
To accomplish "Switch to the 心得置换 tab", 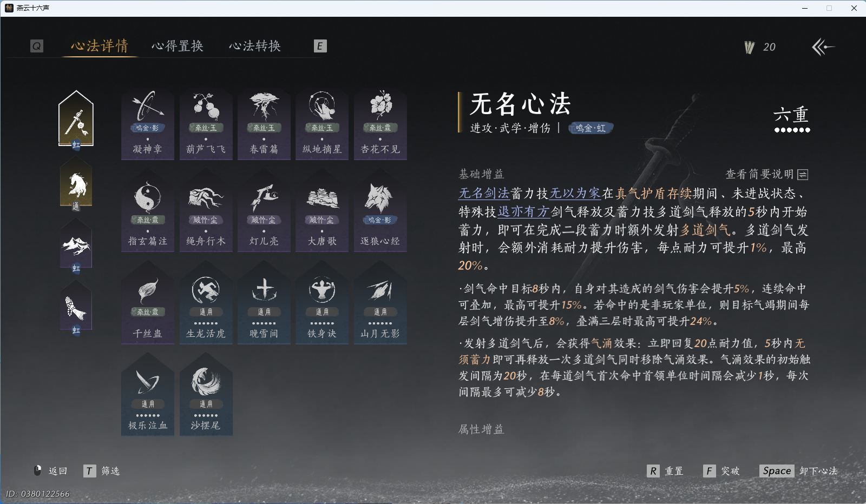I will pyautogui.click(x=178, y=46).
